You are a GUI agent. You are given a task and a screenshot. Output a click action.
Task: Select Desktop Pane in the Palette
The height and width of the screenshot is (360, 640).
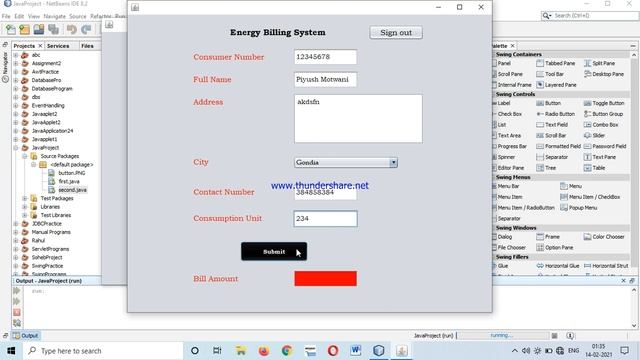604,74
